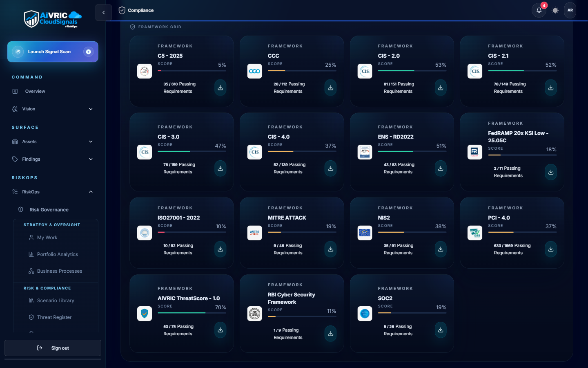Collapse the RiskOps menu
This screenshot has height=368, width=588.
(x=53, y=192)
